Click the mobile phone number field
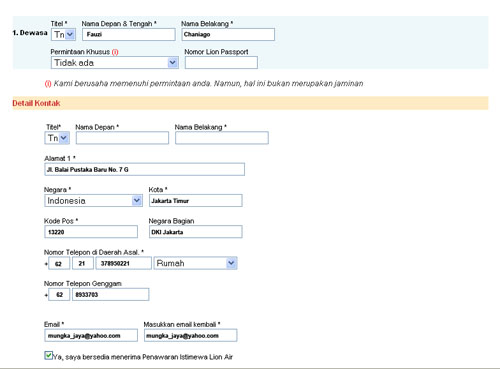 [111, 295]
